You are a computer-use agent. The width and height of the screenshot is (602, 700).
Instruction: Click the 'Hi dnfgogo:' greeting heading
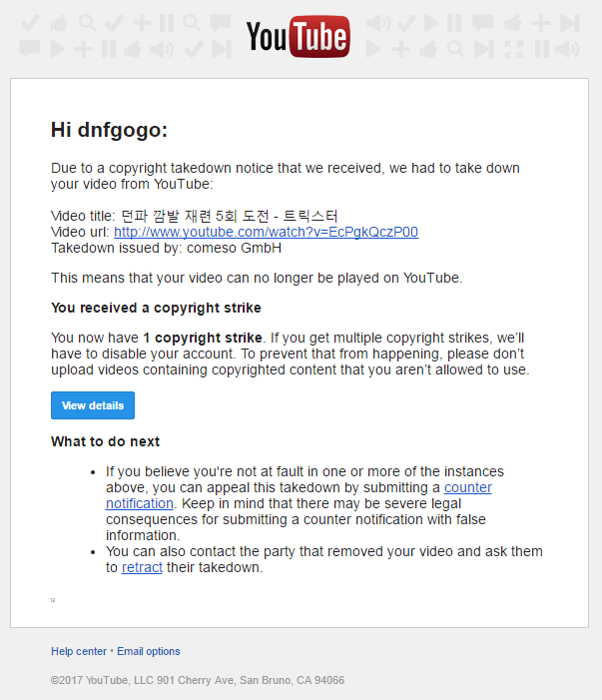click(110, 130)
